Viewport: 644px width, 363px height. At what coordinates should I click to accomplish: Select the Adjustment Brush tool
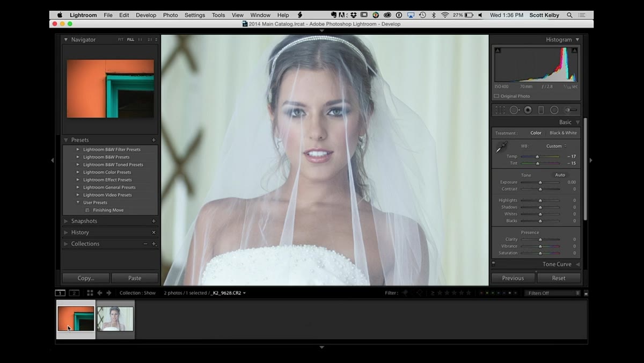[570, 110]
